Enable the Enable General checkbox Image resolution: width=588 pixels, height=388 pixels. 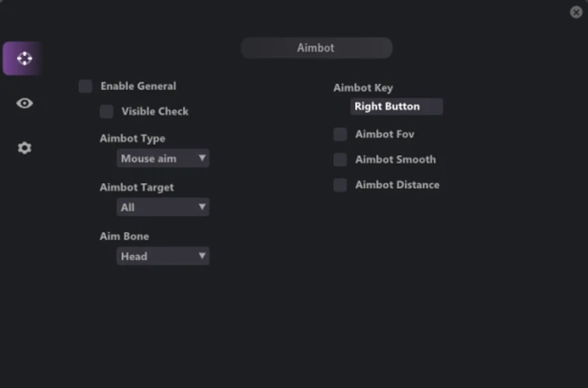[86, 86]
